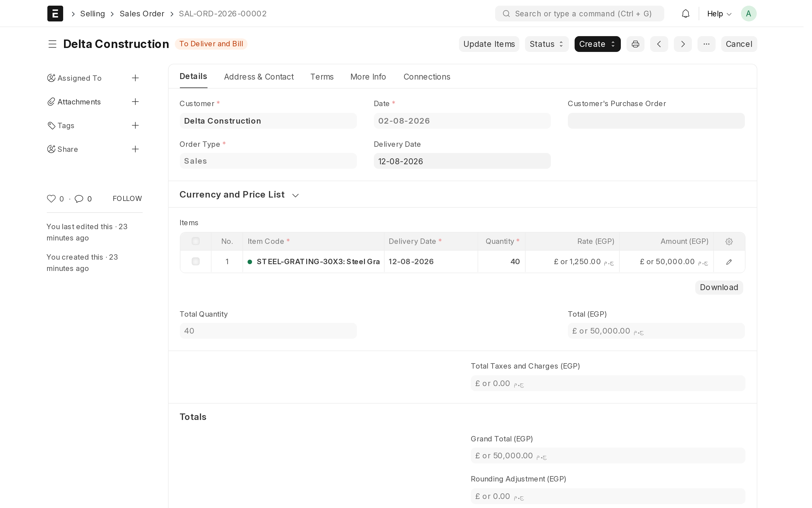Open the Help dropdown
This screenshot has height=508, width=812.
[719, 14]
